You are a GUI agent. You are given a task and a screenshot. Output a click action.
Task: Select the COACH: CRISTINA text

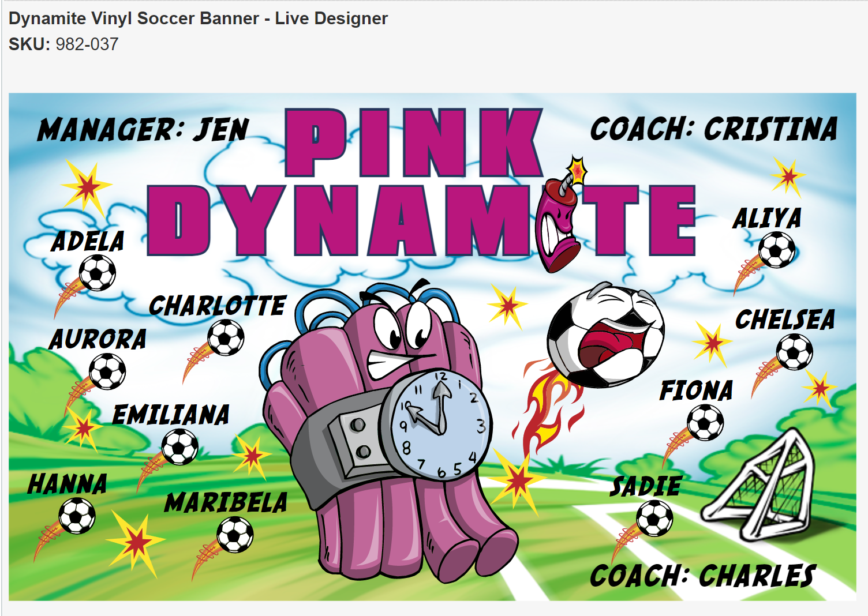point(714,129)
